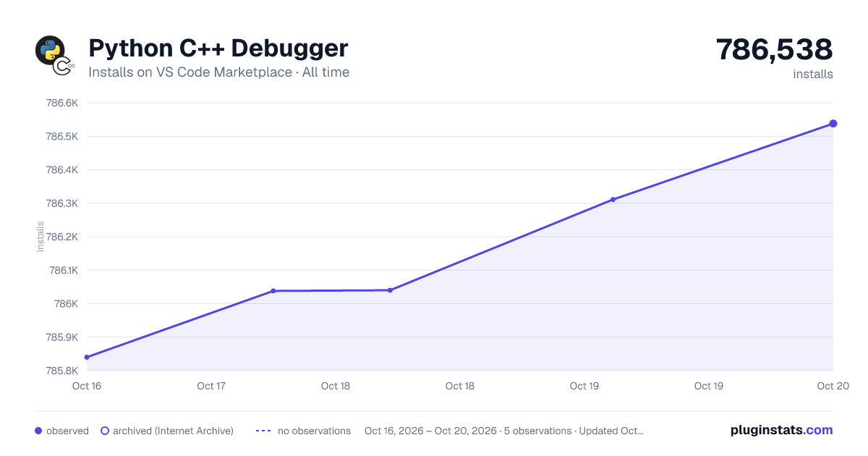Click the 786.6K y-axis label
Image resolution: width=868 pixels, height=456 pixels.
pos(61,103)
